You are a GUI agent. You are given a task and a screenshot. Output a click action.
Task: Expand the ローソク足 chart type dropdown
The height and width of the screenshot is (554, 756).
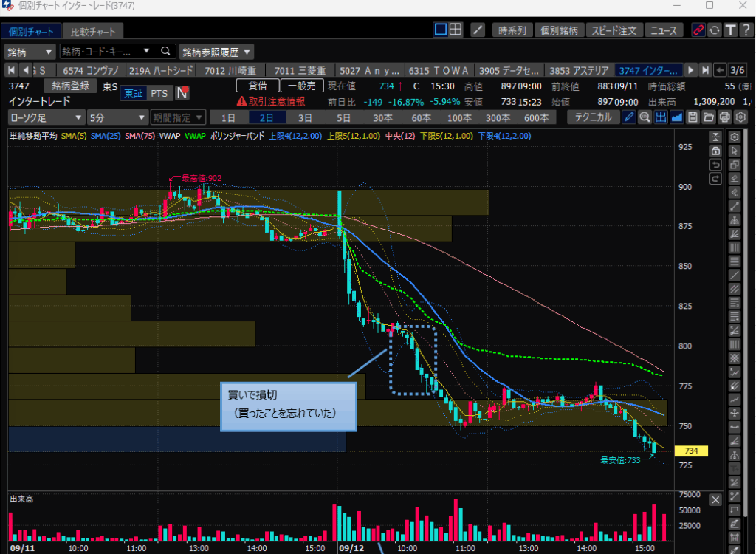tap(46, 117)
